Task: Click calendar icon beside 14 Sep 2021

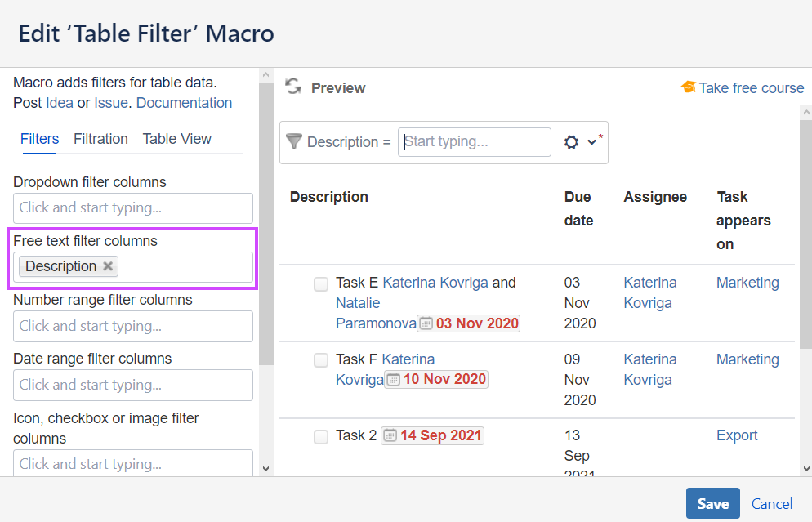Action: [390, 435]
